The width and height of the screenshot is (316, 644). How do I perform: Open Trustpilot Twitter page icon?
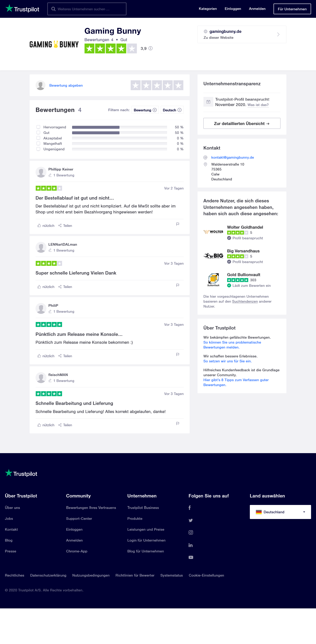pos(191,520)
